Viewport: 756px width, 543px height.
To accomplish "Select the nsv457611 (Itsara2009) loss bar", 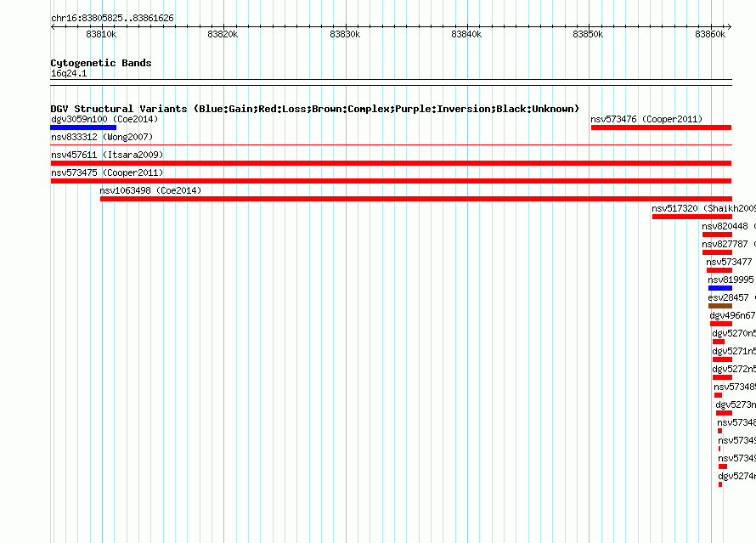I will (x=391, y=163).
